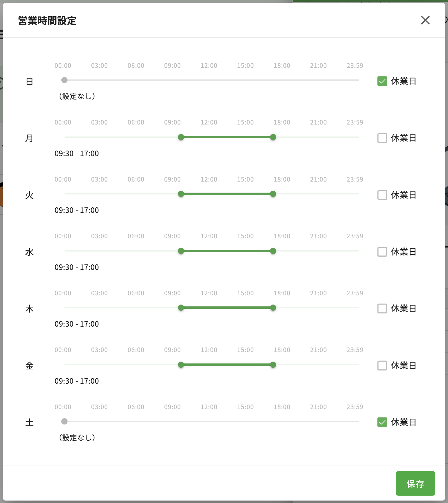Click Monday slider start handle at 09:30

pos(181,137)
